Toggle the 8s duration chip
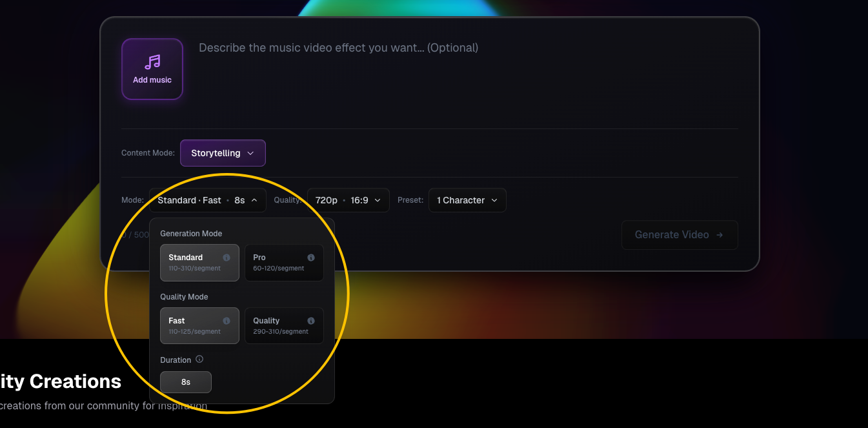868x428 pixels. pos(185,382)
